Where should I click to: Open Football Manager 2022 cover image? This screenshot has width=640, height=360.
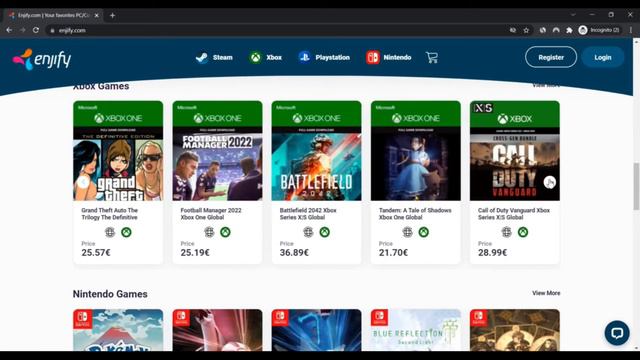point(217,151)
